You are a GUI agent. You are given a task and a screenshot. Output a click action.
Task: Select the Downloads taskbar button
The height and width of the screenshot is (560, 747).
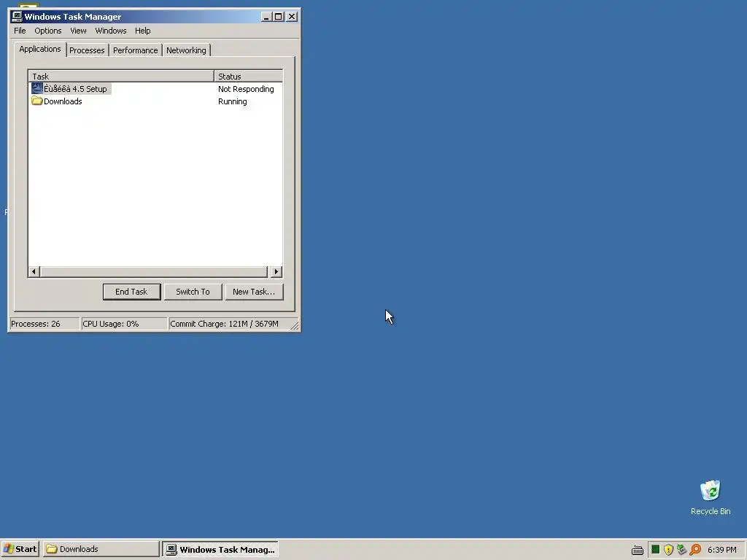[x=101, y=549]
